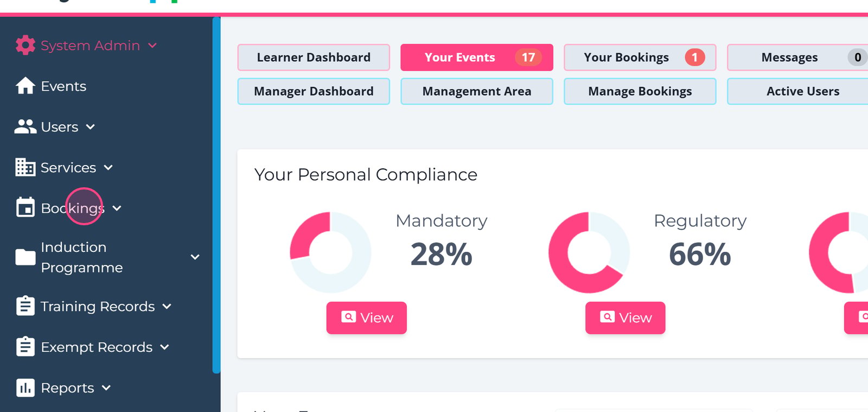Screen dimensions: 868x412
Task: Click the Events home icon
Action: 25,86
